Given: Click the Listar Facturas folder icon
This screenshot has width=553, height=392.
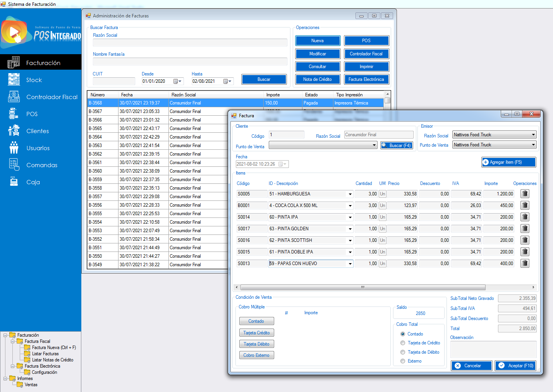Looking at the screenshot, I should pos(27,354).
